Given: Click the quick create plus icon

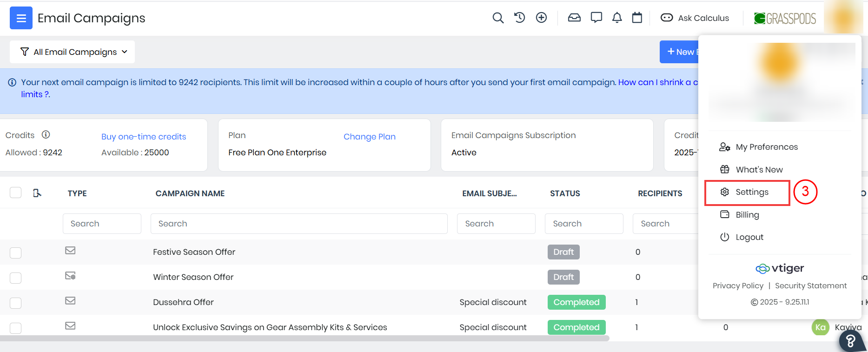Looking at the screenshot, I should coord(541,18).
